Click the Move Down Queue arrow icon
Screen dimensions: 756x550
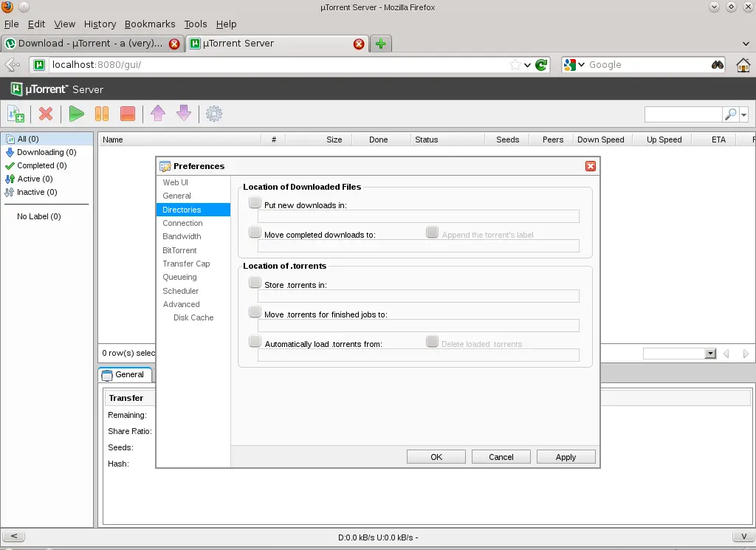[184, 114]
